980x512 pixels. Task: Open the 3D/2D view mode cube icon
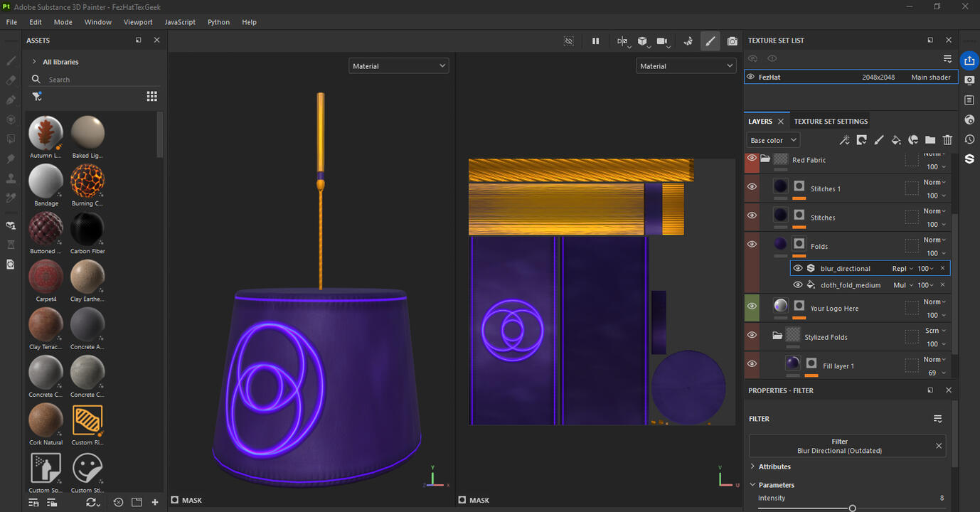coord(642,41)
